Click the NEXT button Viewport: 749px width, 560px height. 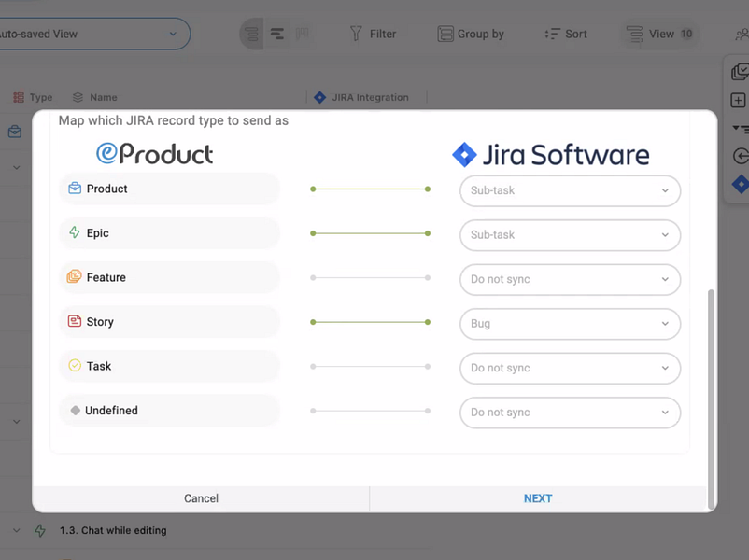point(538,498)
